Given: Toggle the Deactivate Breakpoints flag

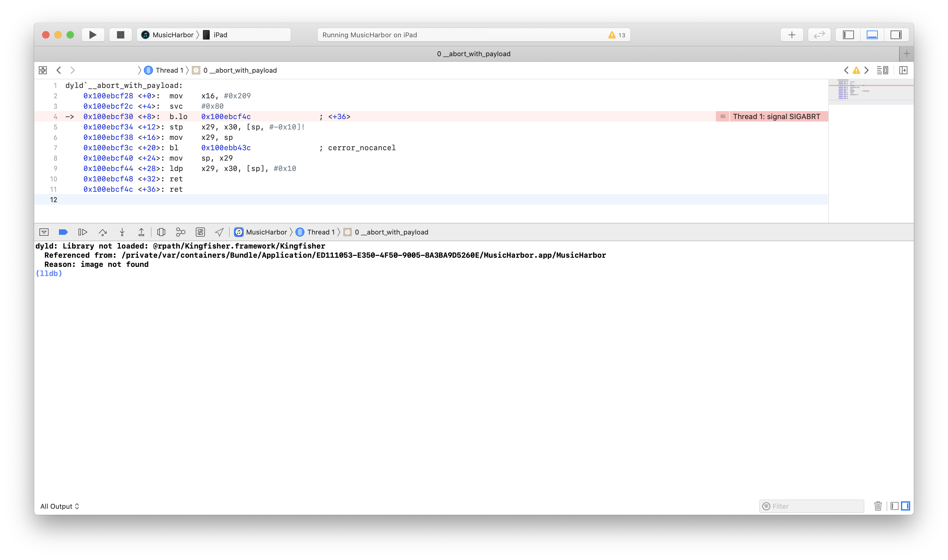Looking at the screenshot, I should click(63, 232).
